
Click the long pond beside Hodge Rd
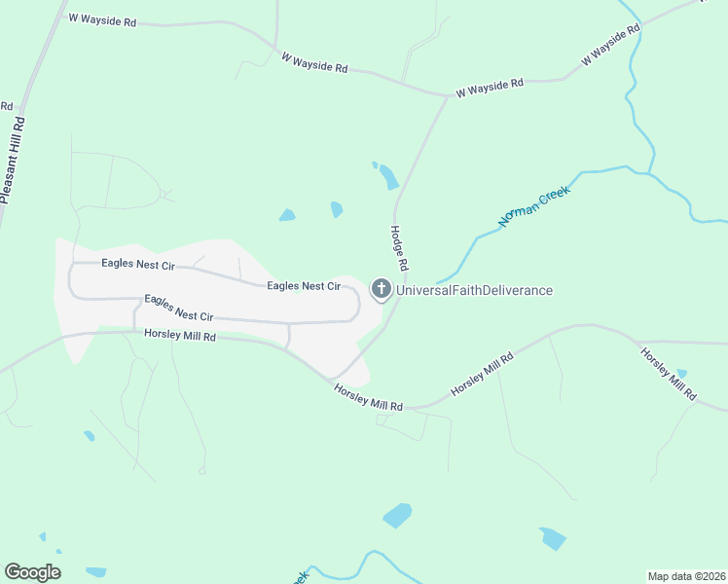[x=388, y=177]
